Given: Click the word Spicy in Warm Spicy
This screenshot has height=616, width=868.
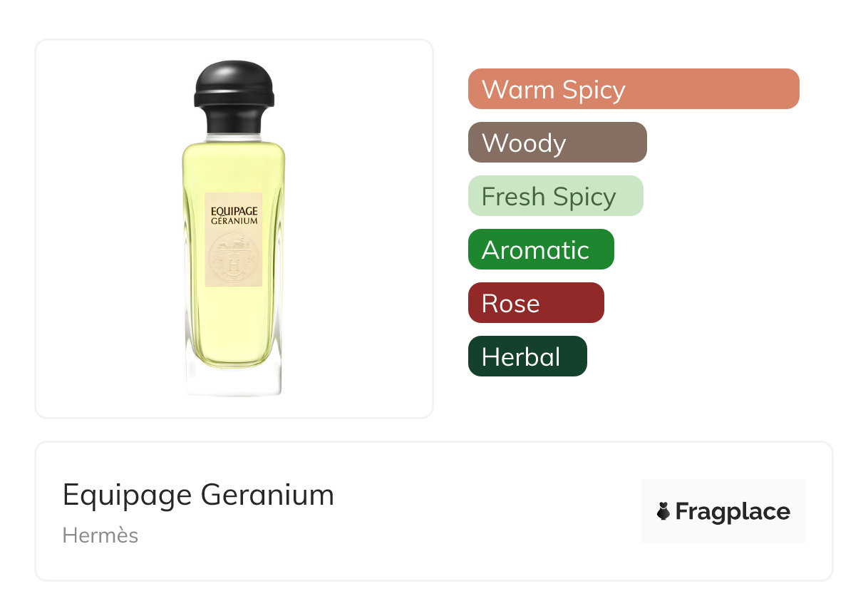Looking at the screenshot, I should pos(594,90).
